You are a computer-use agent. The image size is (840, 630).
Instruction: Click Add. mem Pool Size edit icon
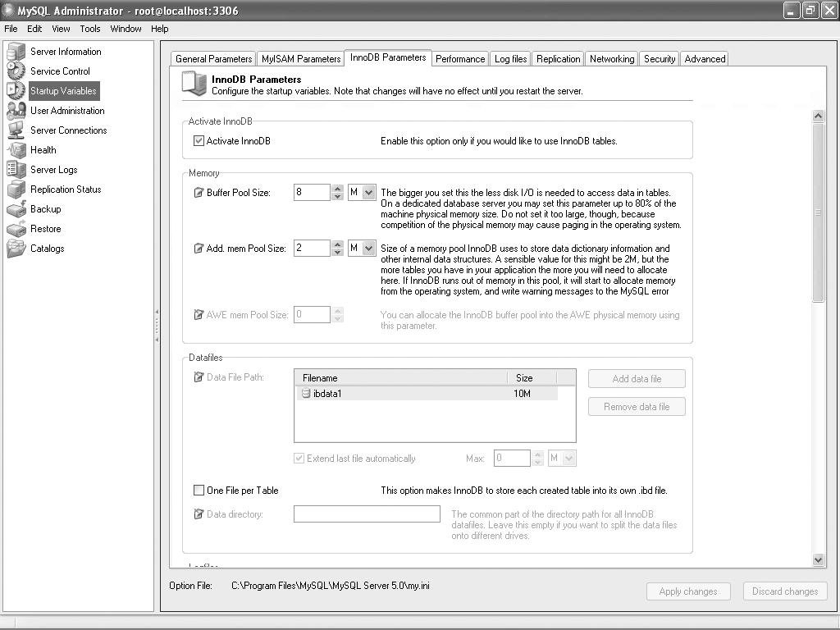point(199,248)
